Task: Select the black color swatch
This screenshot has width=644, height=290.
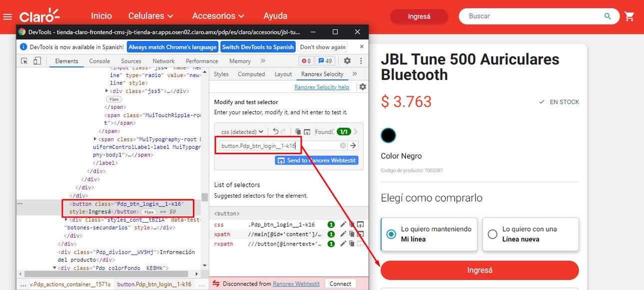Action: [x=388, y=135]
